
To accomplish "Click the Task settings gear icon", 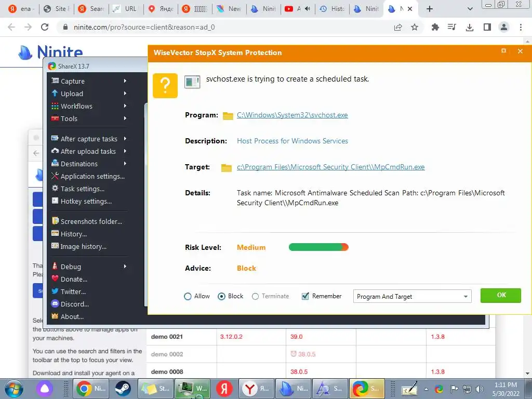I will coord(55,188).
